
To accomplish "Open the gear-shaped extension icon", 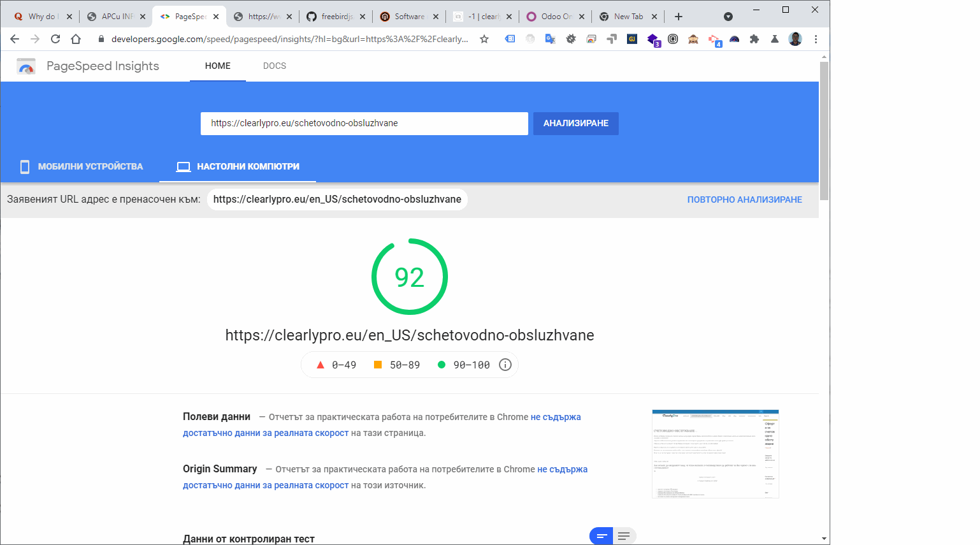I will click(571, 39).
